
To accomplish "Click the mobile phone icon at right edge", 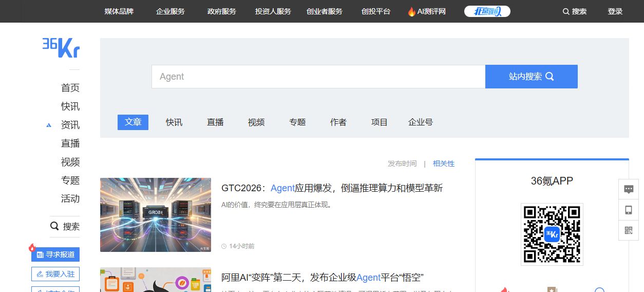I will coord(629,210).
